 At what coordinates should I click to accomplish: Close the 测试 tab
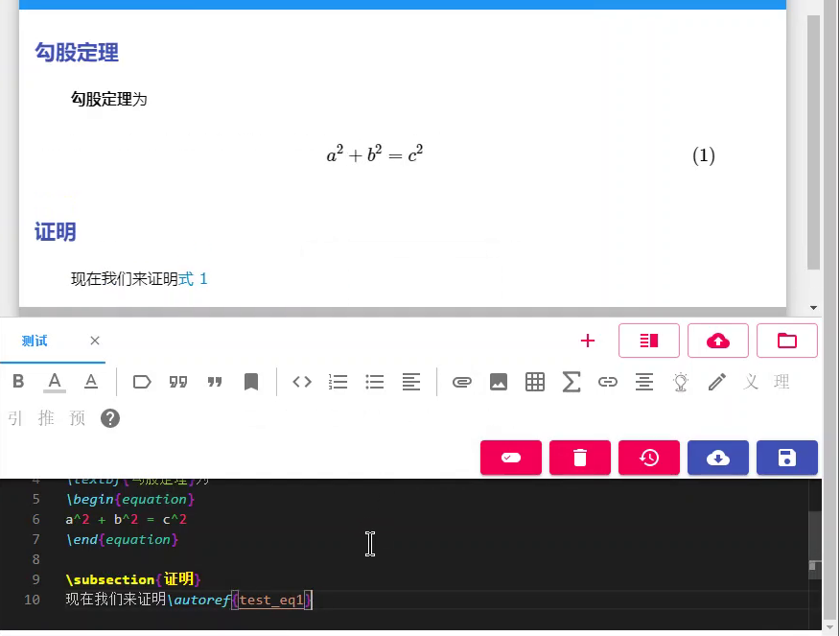click(x=95, y=341)
